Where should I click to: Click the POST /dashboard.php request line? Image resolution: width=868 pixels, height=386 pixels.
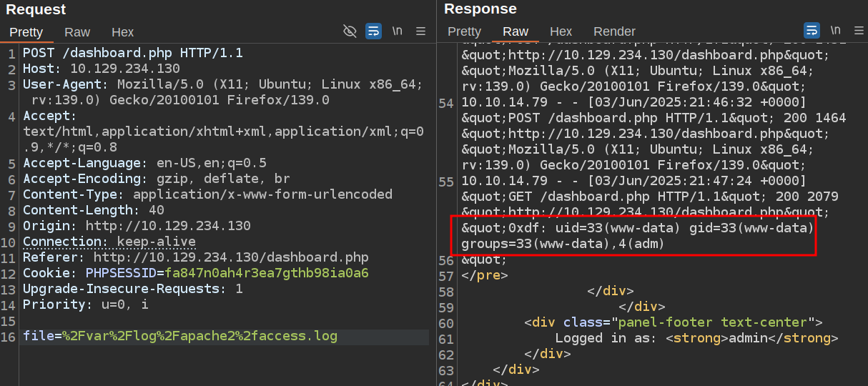[132, 53]
